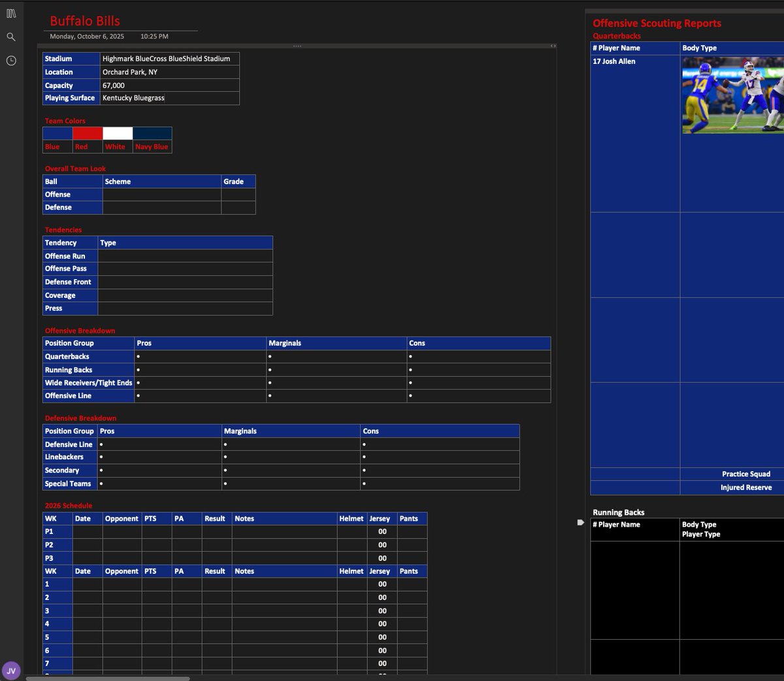784x681 pixels.
Task: Click the 10:25 PM page timestamp
Action: (154, 37)
